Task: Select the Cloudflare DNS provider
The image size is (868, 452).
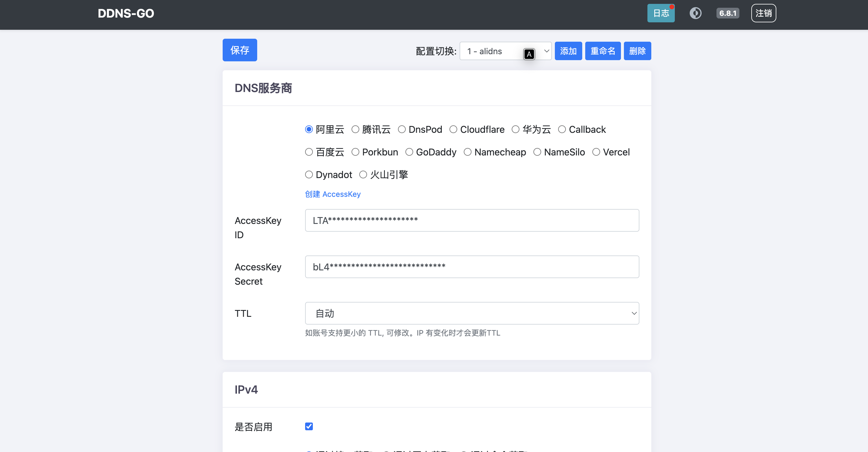Action: pyautogui.click(x=453, y=130)
